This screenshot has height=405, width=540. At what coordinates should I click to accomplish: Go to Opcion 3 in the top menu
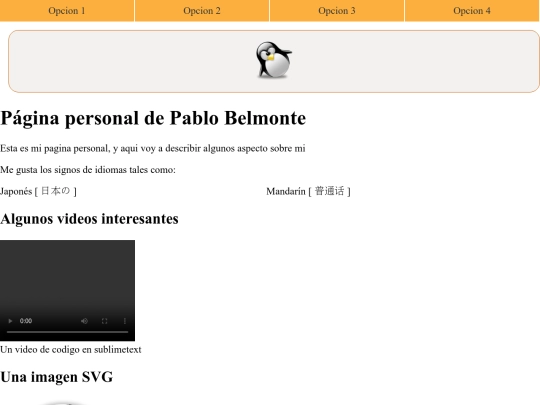point(337,11)
